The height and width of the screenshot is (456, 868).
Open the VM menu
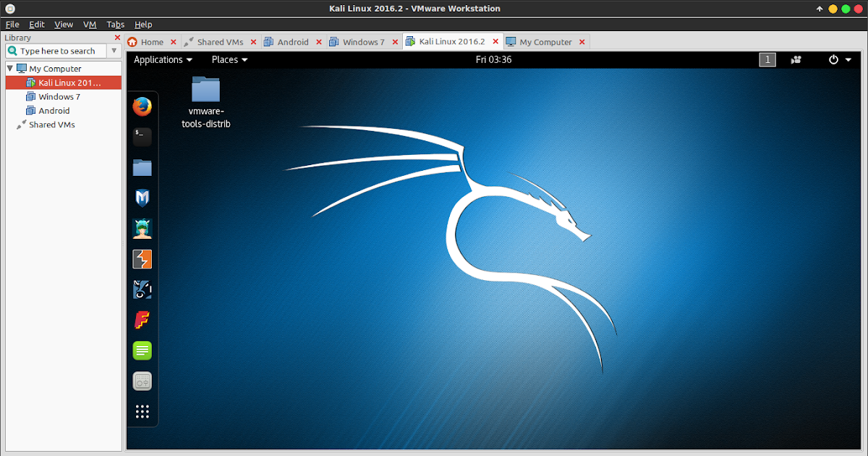coord(90,25)
